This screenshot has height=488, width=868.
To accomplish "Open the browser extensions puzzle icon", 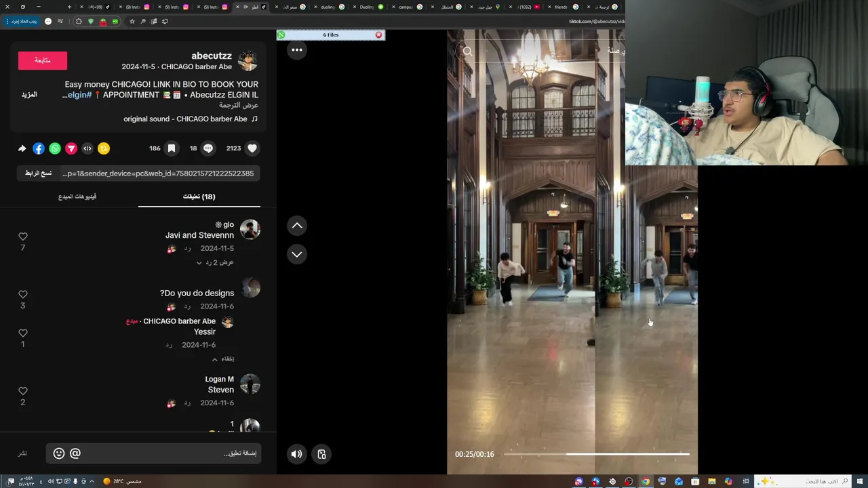I will click(x=79, y=21).
